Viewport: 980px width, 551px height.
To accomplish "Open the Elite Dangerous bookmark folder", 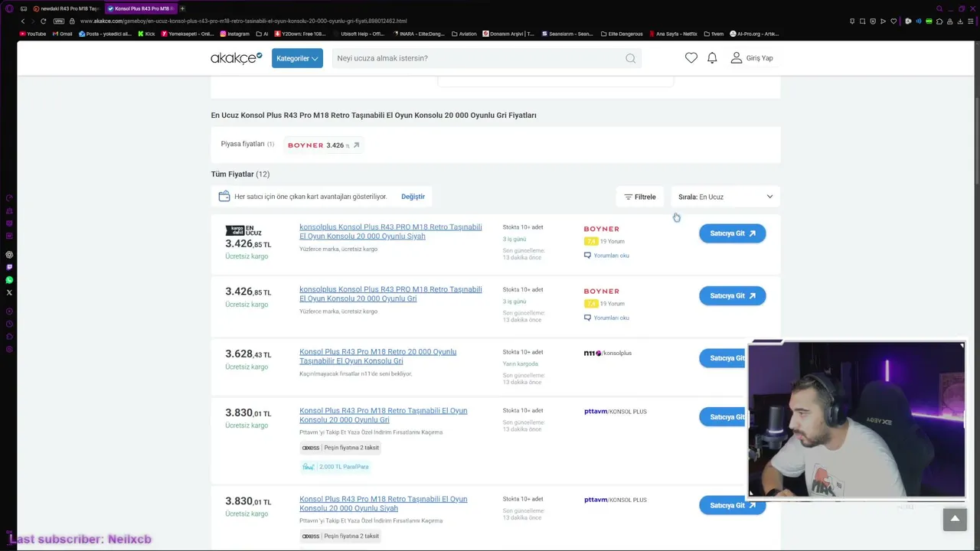I will point(620,34).
